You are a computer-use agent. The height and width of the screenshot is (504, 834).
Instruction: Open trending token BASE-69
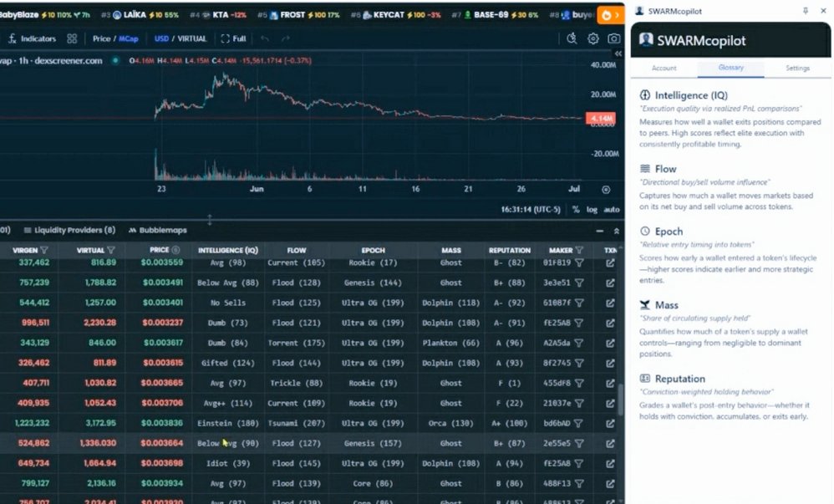tap(496, 15)
